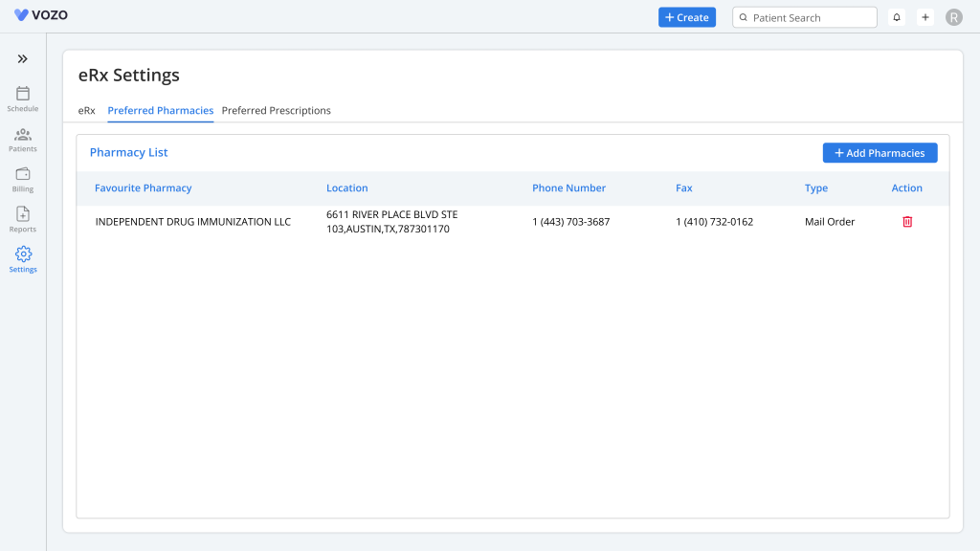This screenshot has height=551, width=980.
Task: Expand the sidebar with double chevron
Action: [x=23, y=59]
